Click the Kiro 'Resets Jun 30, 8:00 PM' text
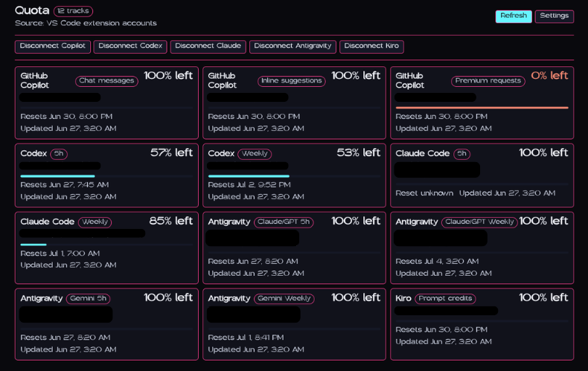Viewport: 588px width, 371px height. click(x=441, y=330)
